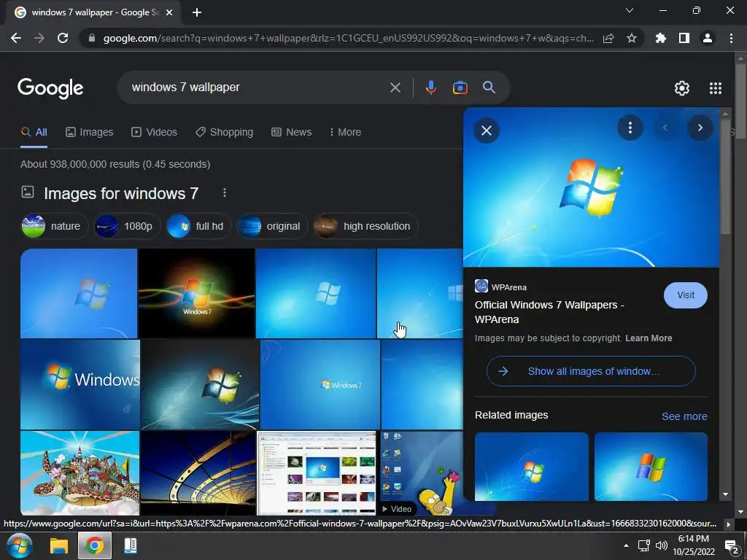Open File Explorer from the taskbar
Image resolution: width=747 pixels, height=560 pixels.
pyautogui.click(x=59, y=545)
